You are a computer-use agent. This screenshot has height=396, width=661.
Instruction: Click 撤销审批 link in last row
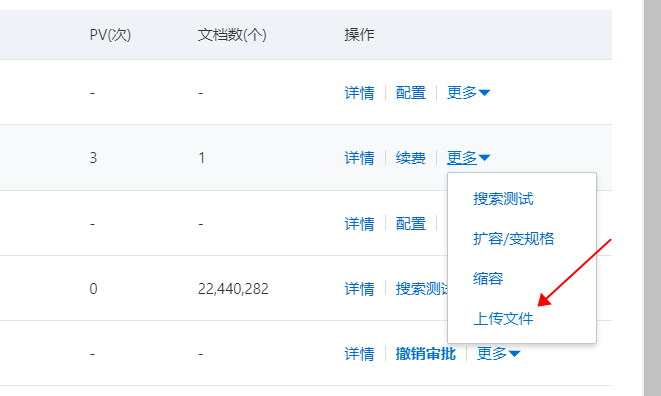(426, 354)
